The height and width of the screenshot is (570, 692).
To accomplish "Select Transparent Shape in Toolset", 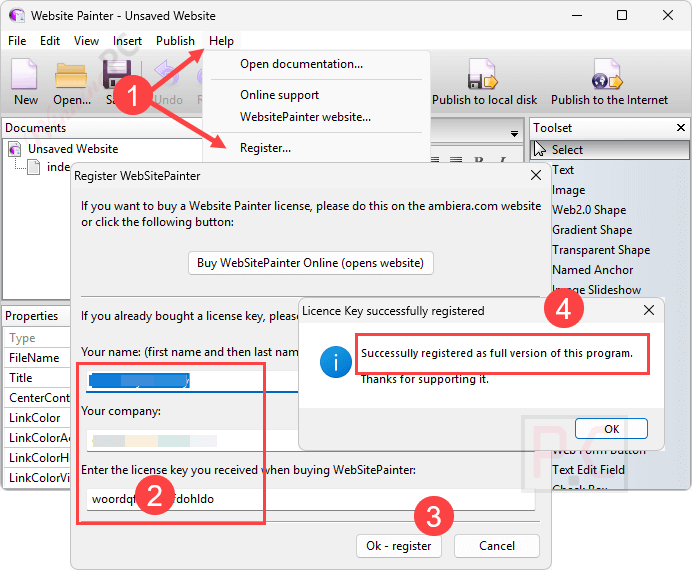I will pos(601,250).
